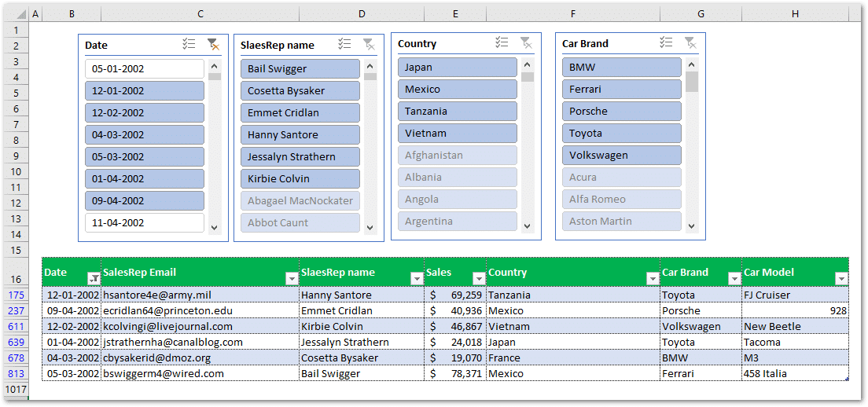Clear filter icon on SlaesRep name slicer
868x407 pixels.
(x=368, y=45)
